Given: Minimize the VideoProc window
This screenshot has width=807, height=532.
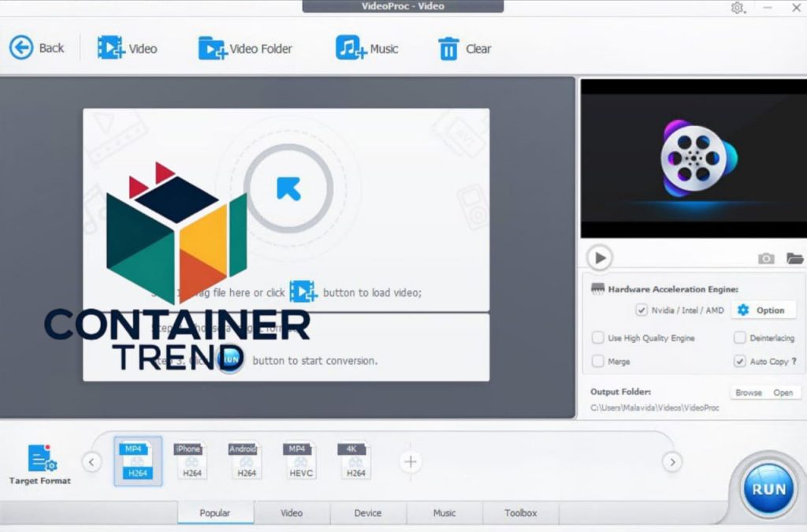Looking at the screenshot, I should click(x=768, y=8).
